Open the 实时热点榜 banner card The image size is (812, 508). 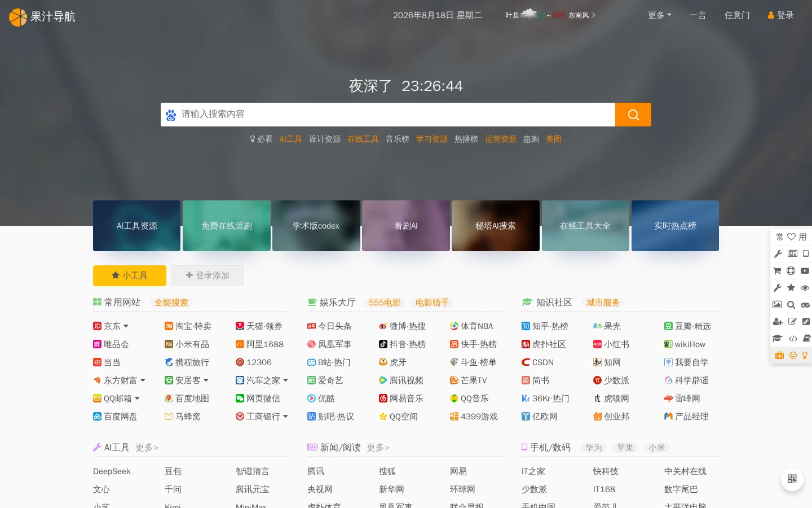click(675, 226)
